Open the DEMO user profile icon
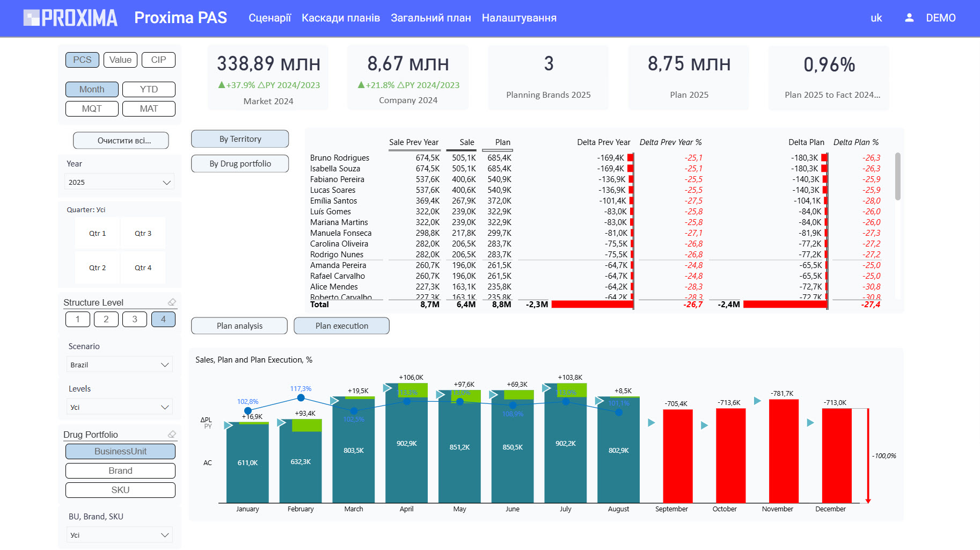Viewport: 980px width, 550px height. (909, 18)
